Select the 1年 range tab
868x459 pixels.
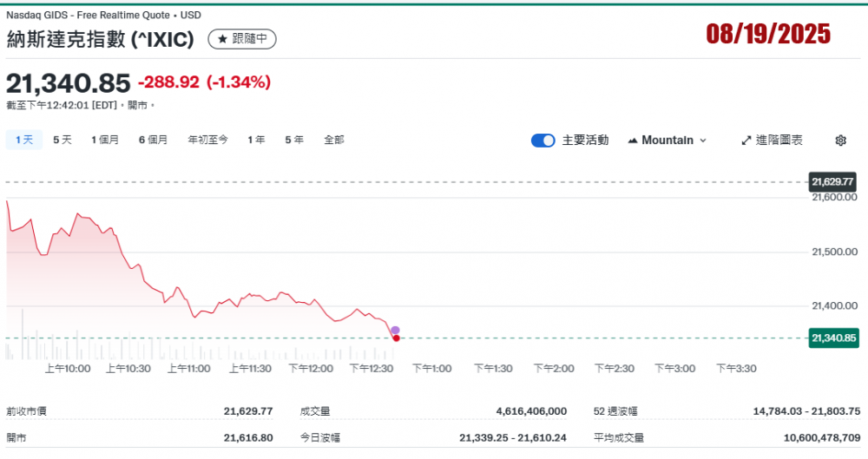tap(256, 140)
